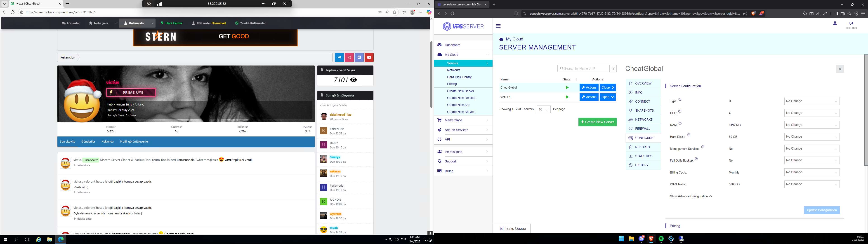
Task: Open the Telegram link on the CheatGlobal page
Action: 339,57
